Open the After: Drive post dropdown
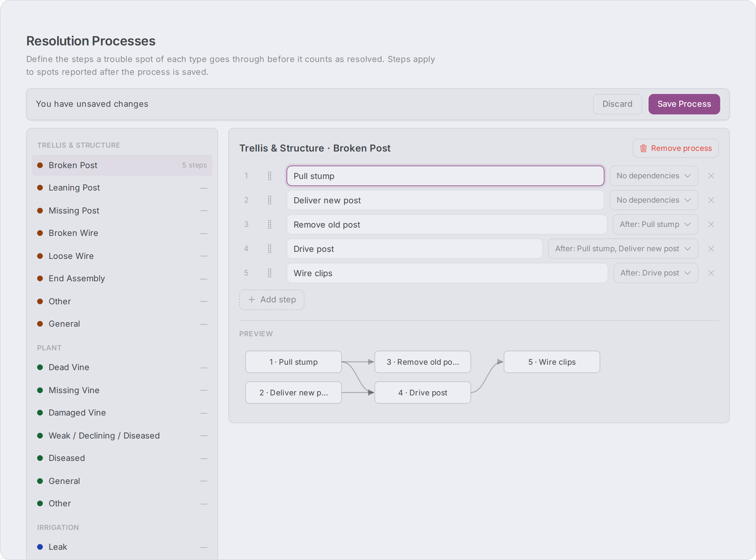The width and height of the screenshot is (756, 560). tap(656, 273)
